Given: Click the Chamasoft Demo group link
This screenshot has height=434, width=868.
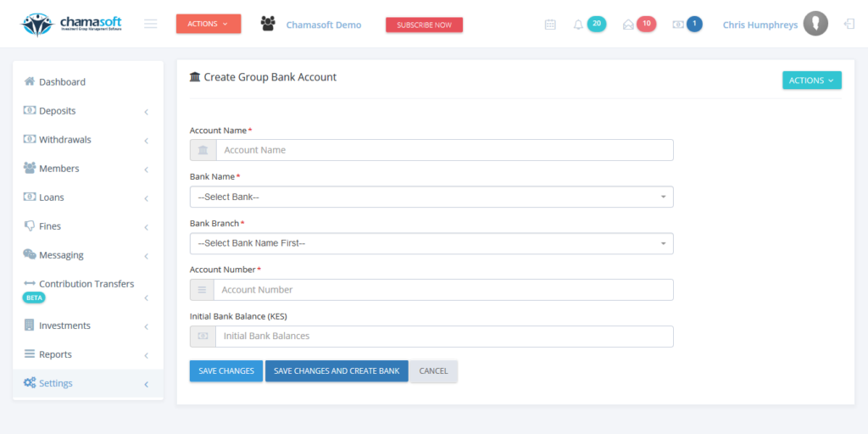Looking at the screenshot, I should [324, 25].
